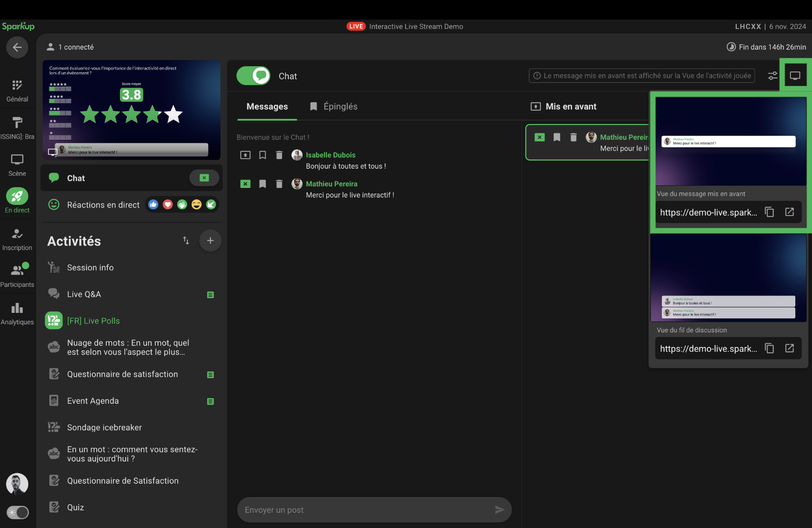Image resolution: width=812 pixels, height=528 pixels.
Task: Send a thumbs up live reaction
Action: pyautogui.click(x=153, y=205)
